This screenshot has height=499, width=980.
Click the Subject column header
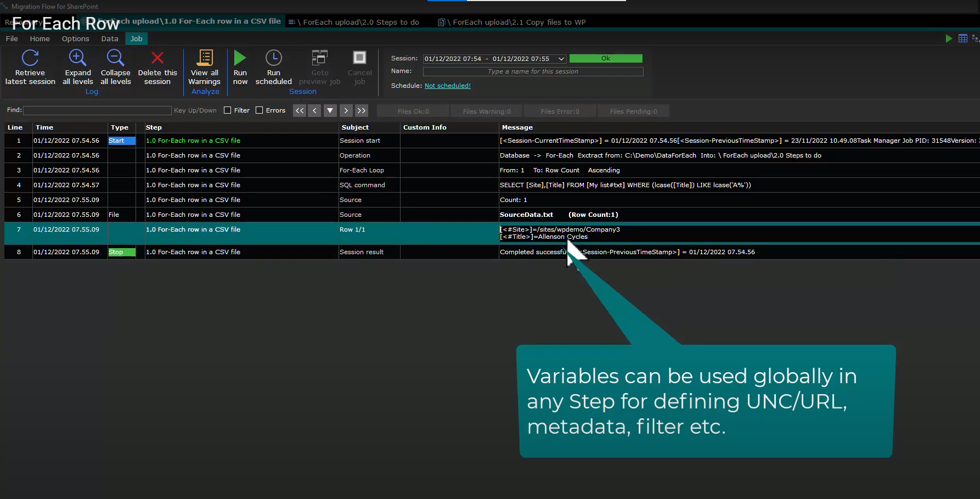369,127
